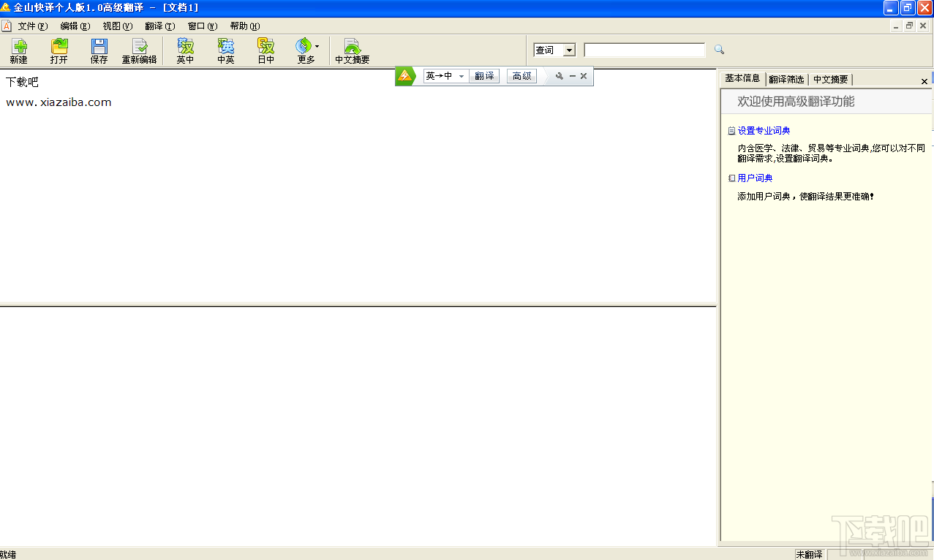
Task: Create a new document with 新建
Action: (x=19, y=51)
